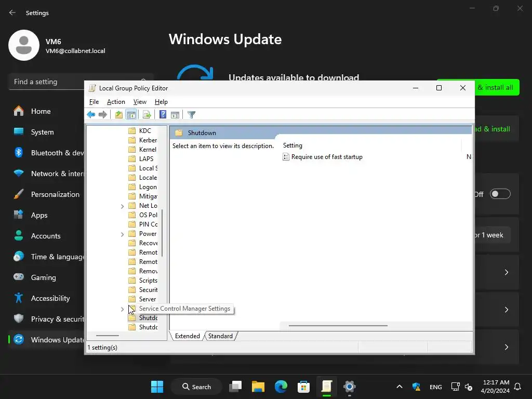Click the Up one level folder icon

119,115
